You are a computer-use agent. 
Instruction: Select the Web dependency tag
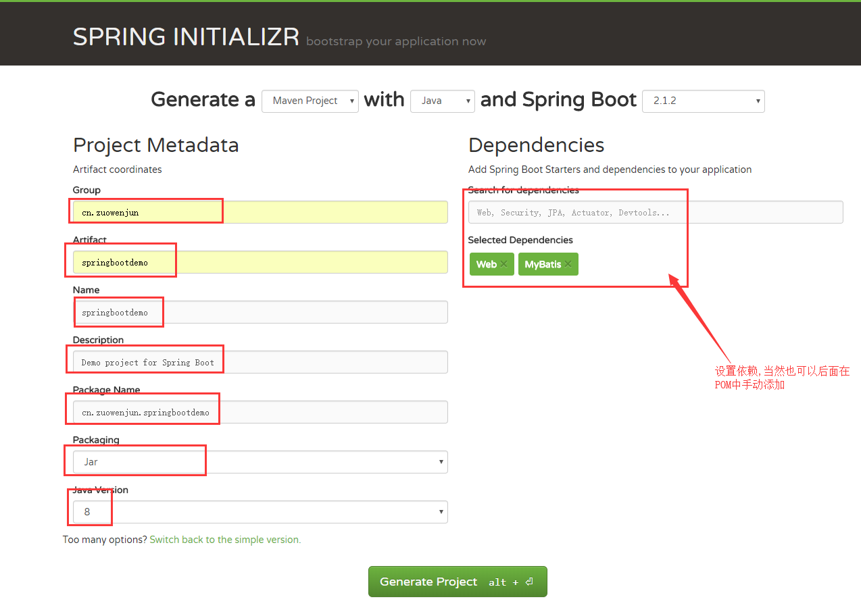[492, 264]
